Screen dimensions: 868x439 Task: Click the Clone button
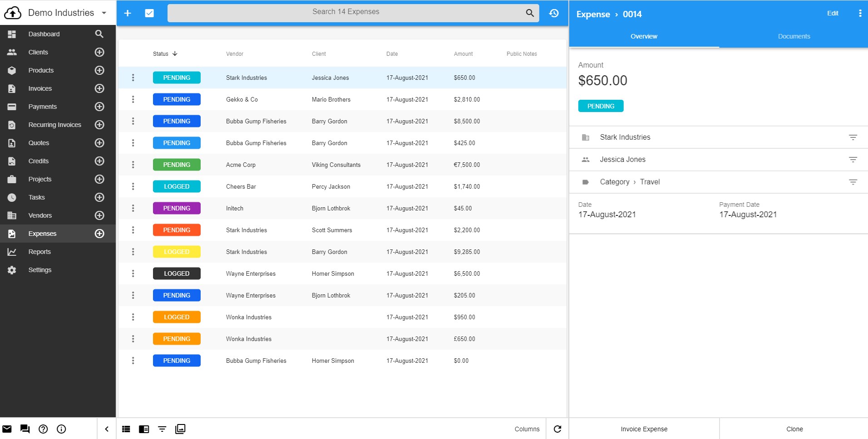pos(794,429)
